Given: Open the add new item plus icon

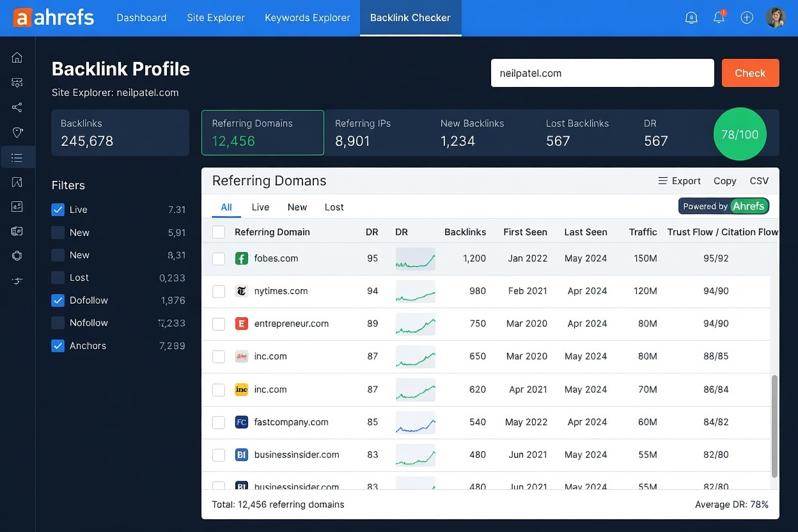Looking at the screenshot, I should (x=747, y=17).
